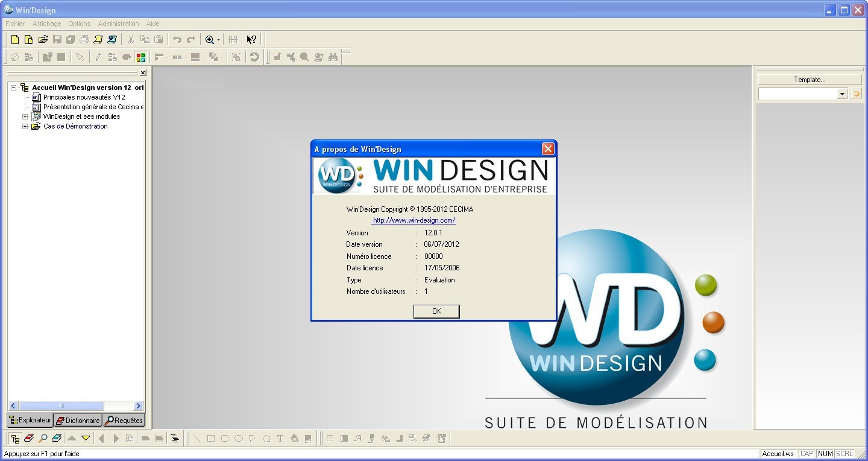
Task: Click the explorer horizontal scrollbar thumb
Action: pos(61,406)
